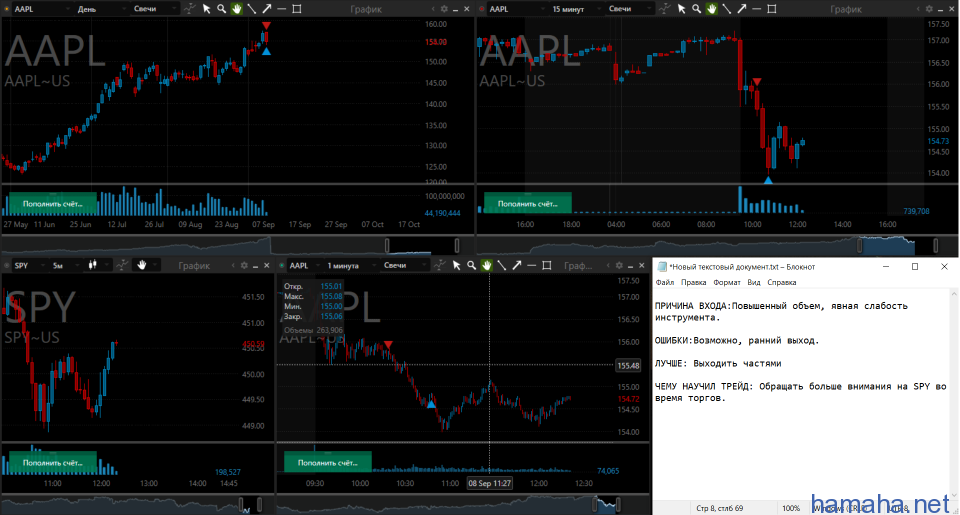Image resolution: width=960 pixels, height=515 pixels.
Task: Open Справка menu in Notepad
Action: pyautogui.click(x=781, y=282)
